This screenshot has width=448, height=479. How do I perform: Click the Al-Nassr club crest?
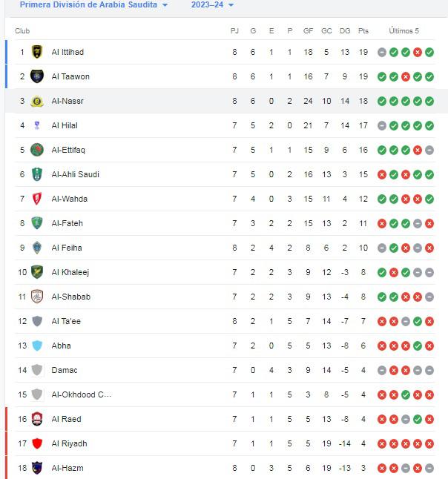[x=37, y=101]
